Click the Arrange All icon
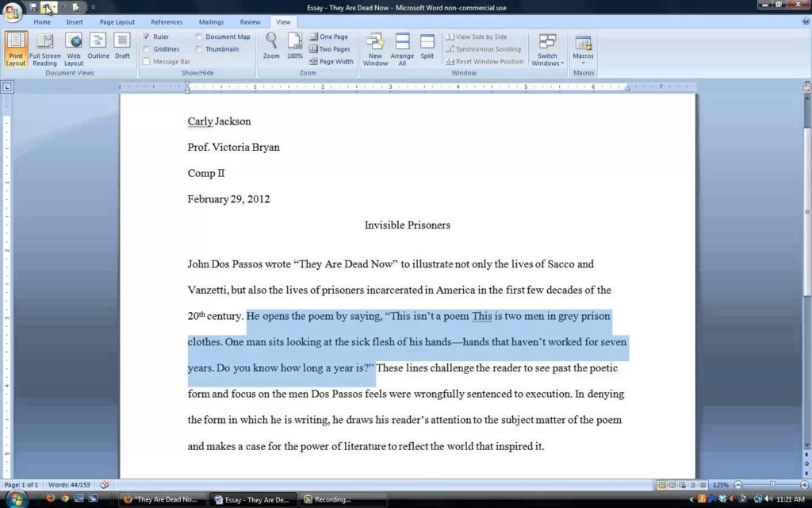This screenshot has height=508, width=812. pos(402,48)
